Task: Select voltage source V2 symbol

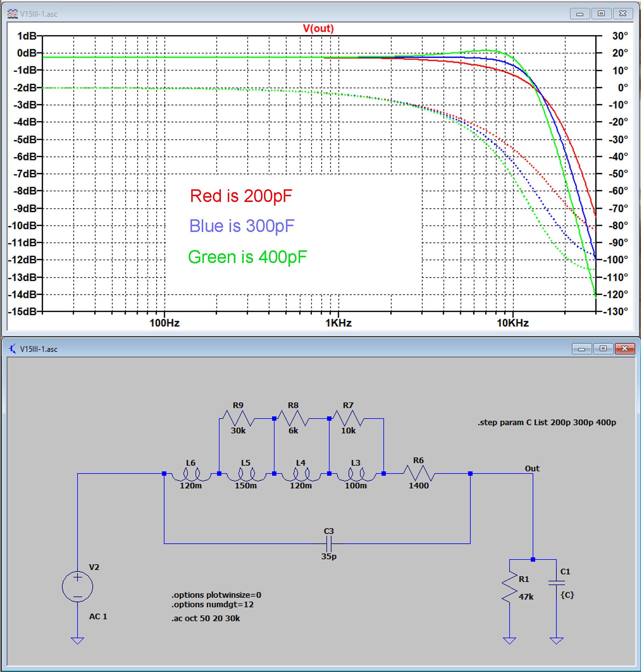Action: (x=77, y=586)
